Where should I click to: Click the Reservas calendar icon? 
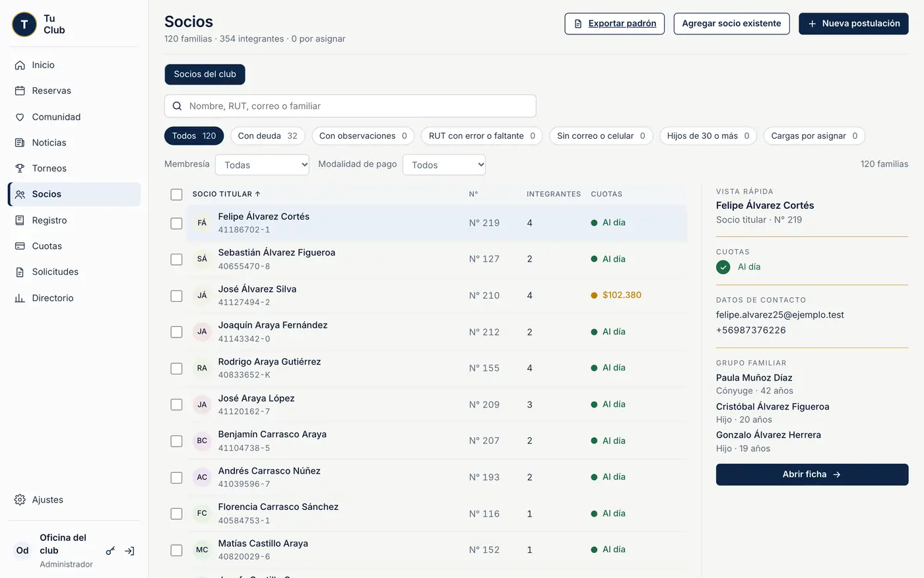(x=20, y=90)
